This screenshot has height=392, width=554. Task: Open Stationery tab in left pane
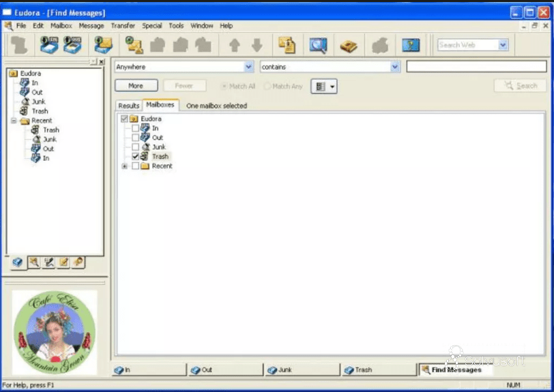click(x=63, y=262)
